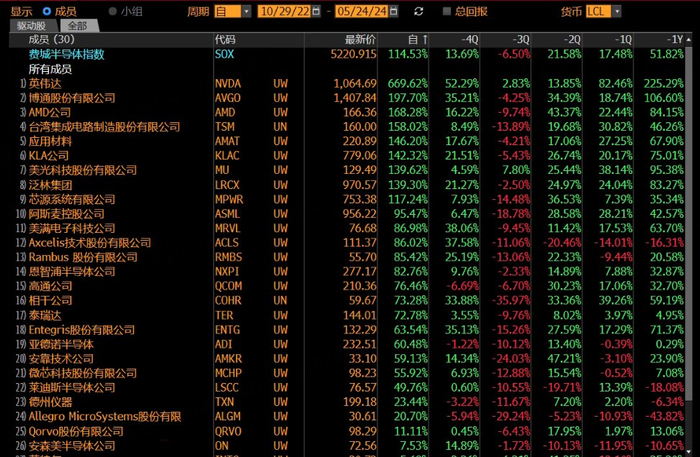The height and width of the screenshot is (457, 700).
Task: Click the MU ticker code
Action: tap(222, 170)
